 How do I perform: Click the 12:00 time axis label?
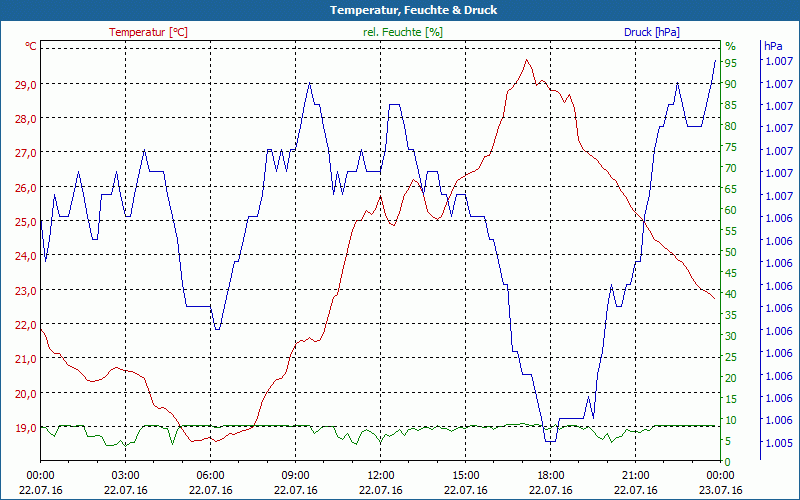coord(381,476)
